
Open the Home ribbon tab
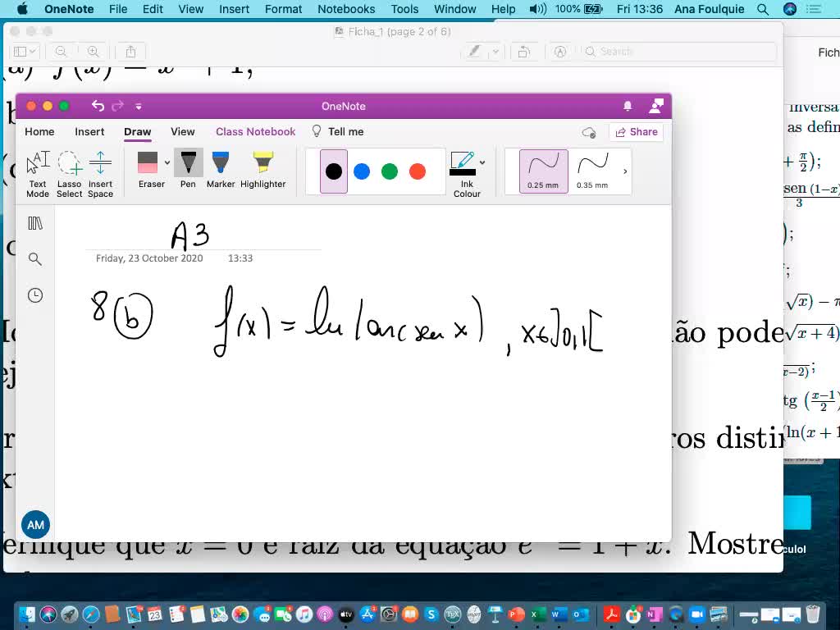pos(39,132)
